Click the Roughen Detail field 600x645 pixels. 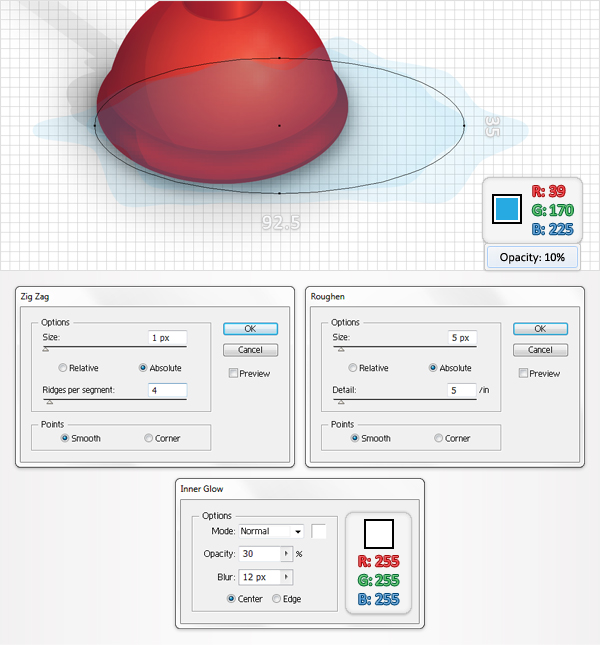coord(462,390)
